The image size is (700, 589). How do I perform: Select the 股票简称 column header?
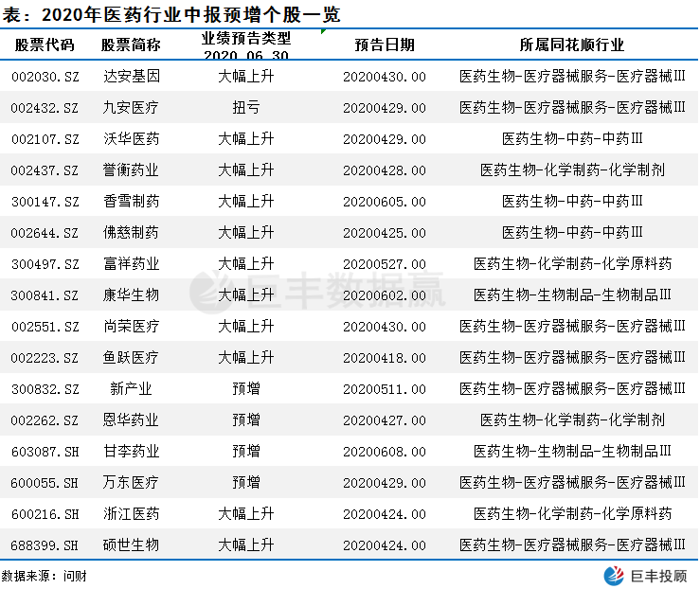[x=131, y=45]
